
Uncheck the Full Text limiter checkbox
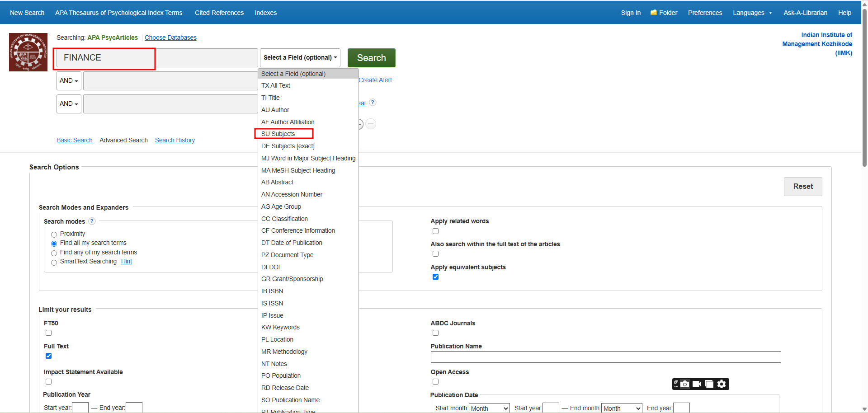click(x=49, y=356)
